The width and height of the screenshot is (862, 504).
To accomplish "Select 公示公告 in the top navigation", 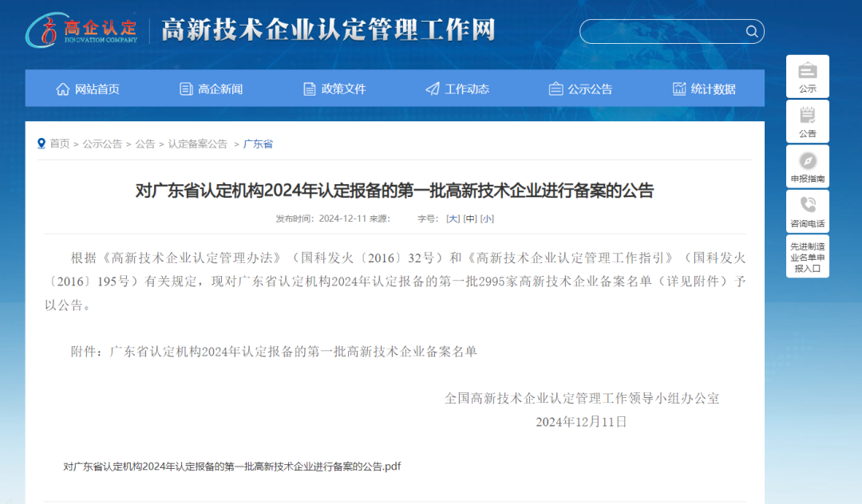I will tap(580, 89).
